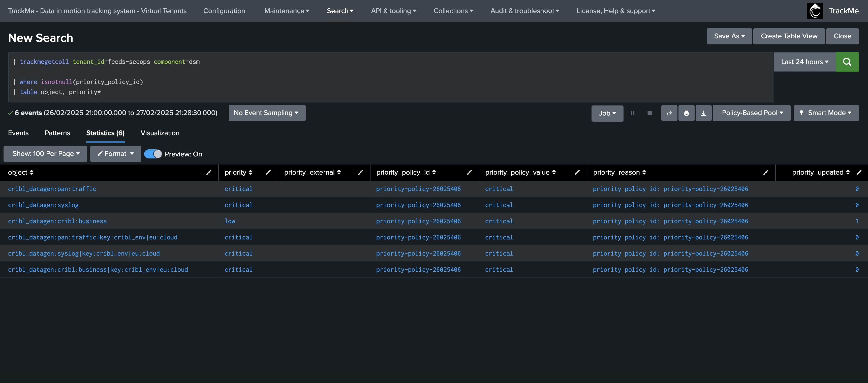Image resolution: width=868 pixels, height=383 pixels.
Task: Select the Statistics (6) tab
Action: click(105, 133)
